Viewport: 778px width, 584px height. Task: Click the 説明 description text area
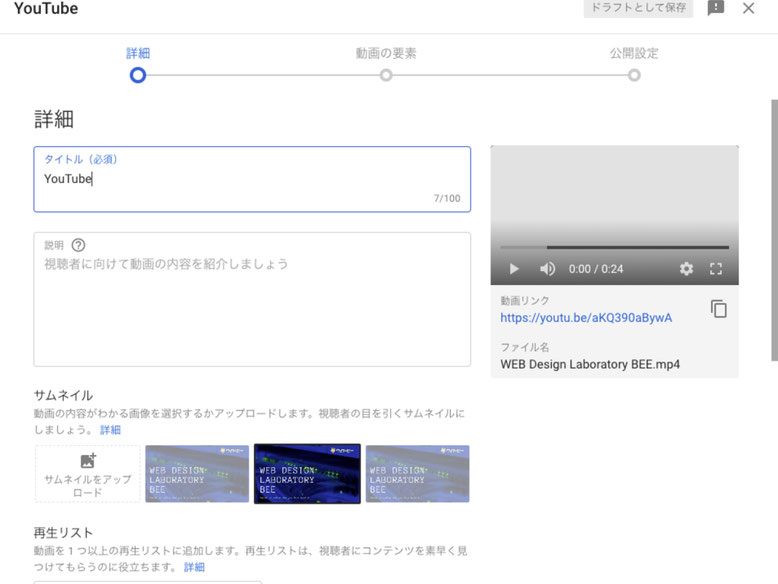click(252, 299)
